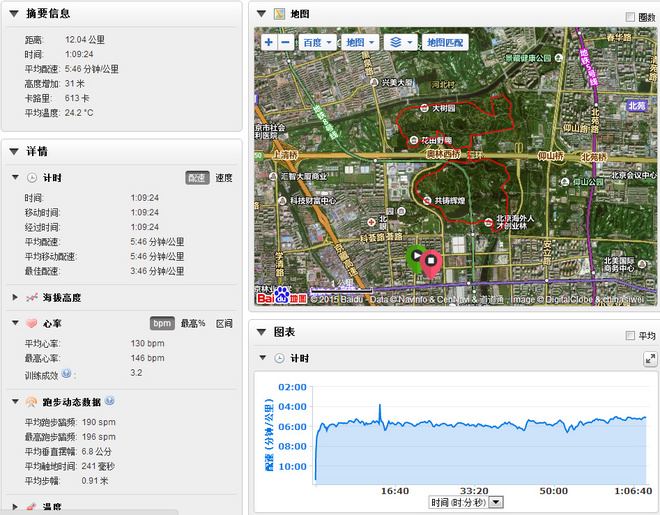Select the 最高% heart rate tab

pos(193,323)
